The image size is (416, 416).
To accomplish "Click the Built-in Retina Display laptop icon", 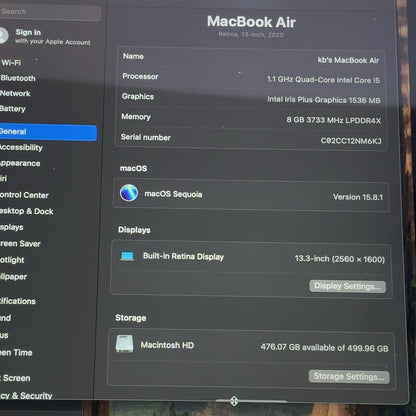I will (x=127, y=256).
